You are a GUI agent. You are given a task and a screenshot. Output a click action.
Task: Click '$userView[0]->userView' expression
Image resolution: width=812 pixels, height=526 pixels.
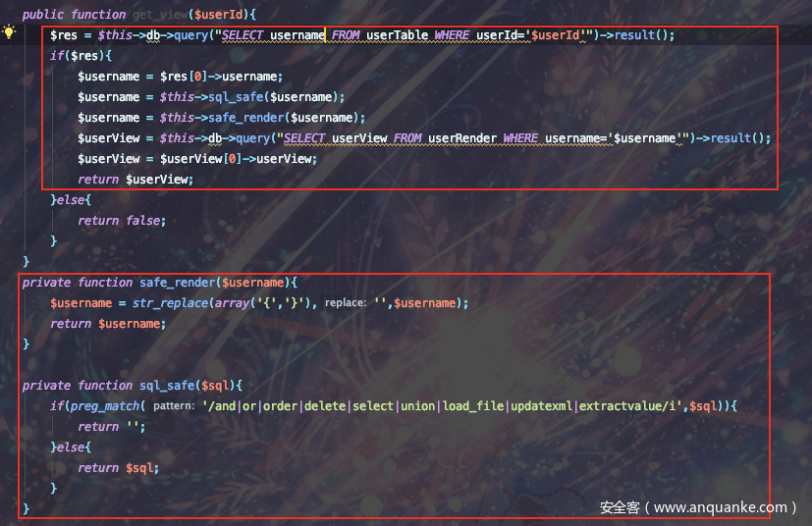(236, 159)
